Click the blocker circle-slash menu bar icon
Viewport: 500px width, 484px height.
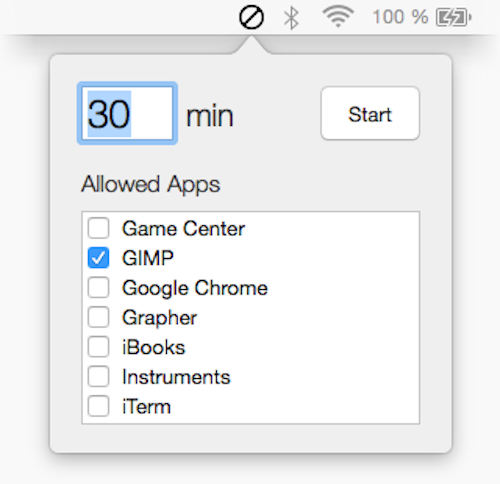(251, 17)
